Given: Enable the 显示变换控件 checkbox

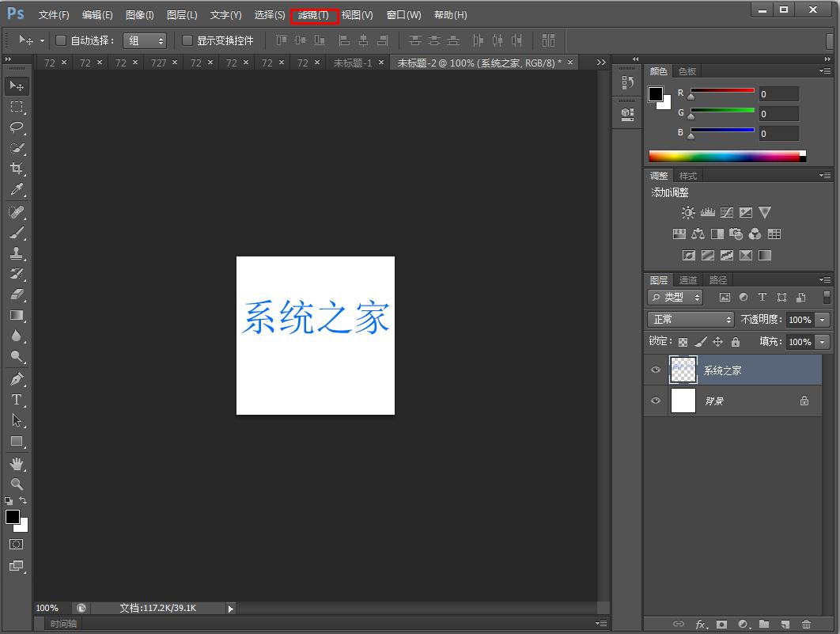Looking at the screenshot, I should pyautogui.click(x=189, y=40).
